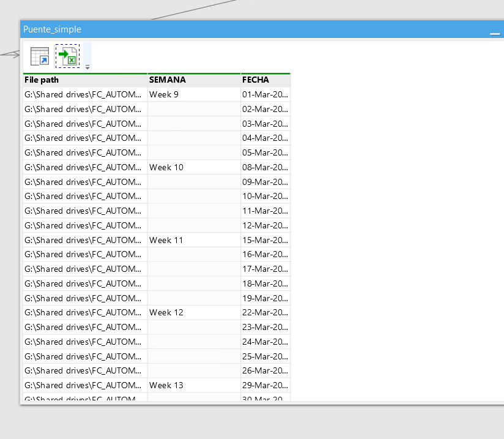Image resolution: width=504 pixels, height=439 pixels.
Task: Click the 08-Mar-20... date cell
Action: [x=265, y=167]
